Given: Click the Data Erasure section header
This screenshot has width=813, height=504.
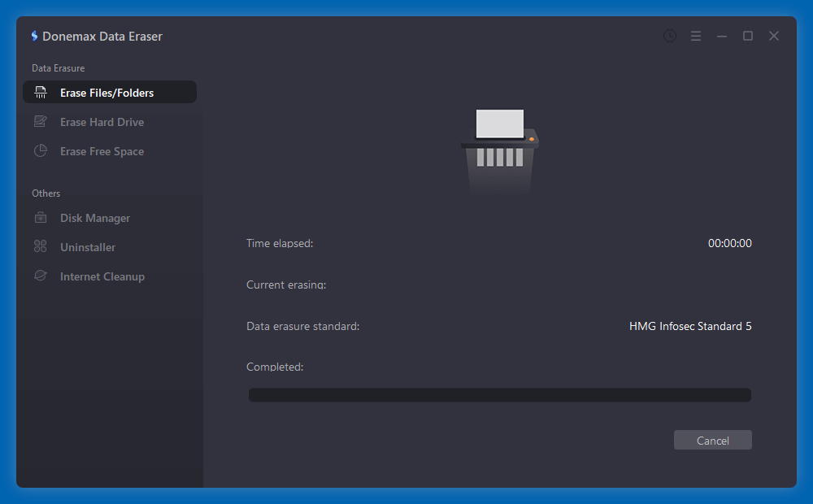Looking at the screenshot, I should (x=58, y=67).
